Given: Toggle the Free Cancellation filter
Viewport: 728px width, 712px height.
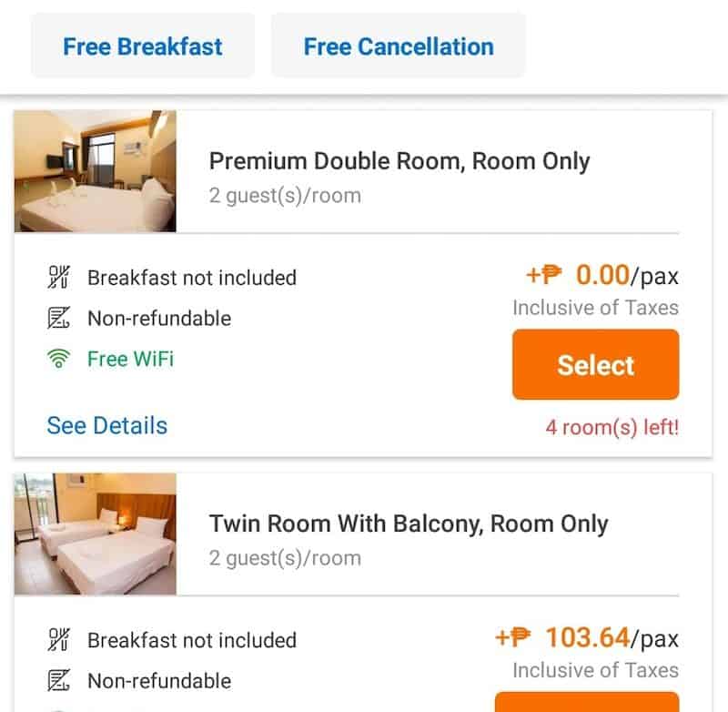Looking at the screenshot, I should (398, 46).
